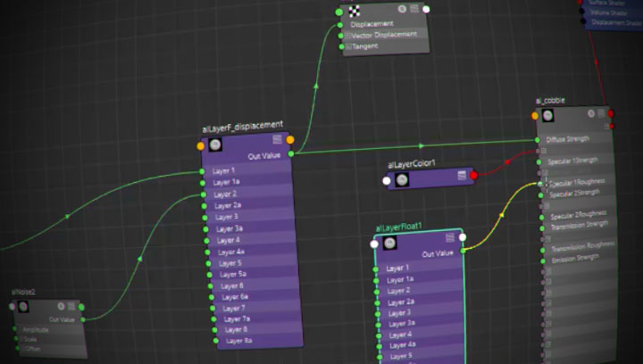This screenshot has width=643, height=364.
Task: Click alLayerFloat1 Out Value output port
Action: (x=464, y=252)
